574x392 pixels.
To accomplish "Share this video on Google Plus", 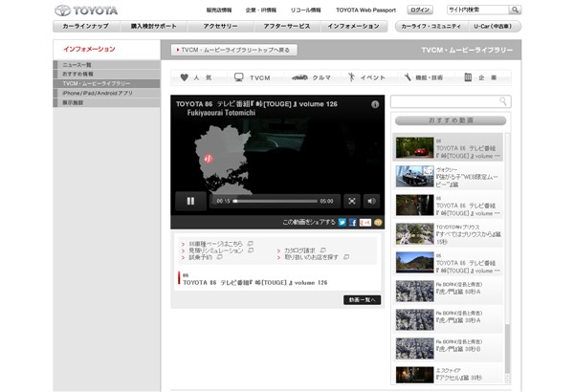I will point(365,222).
